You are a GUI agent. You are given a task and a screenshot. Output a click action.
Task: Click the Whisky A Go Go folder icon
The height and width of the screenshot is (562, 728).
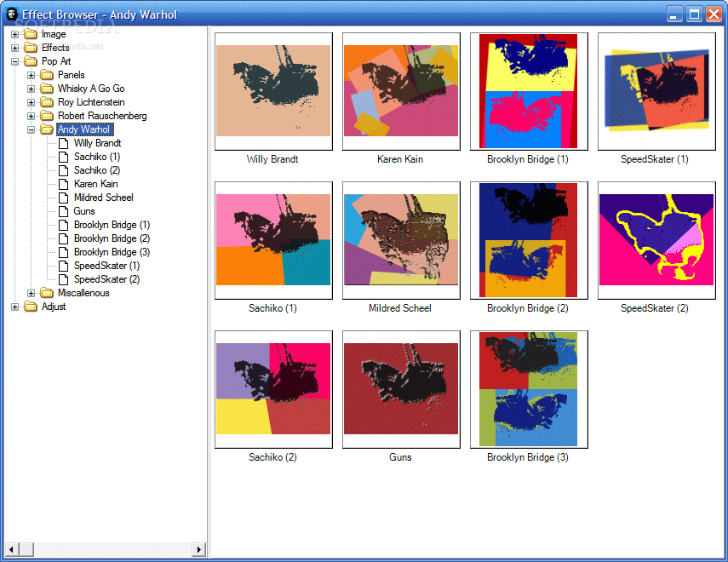click(x=47, y=89)
